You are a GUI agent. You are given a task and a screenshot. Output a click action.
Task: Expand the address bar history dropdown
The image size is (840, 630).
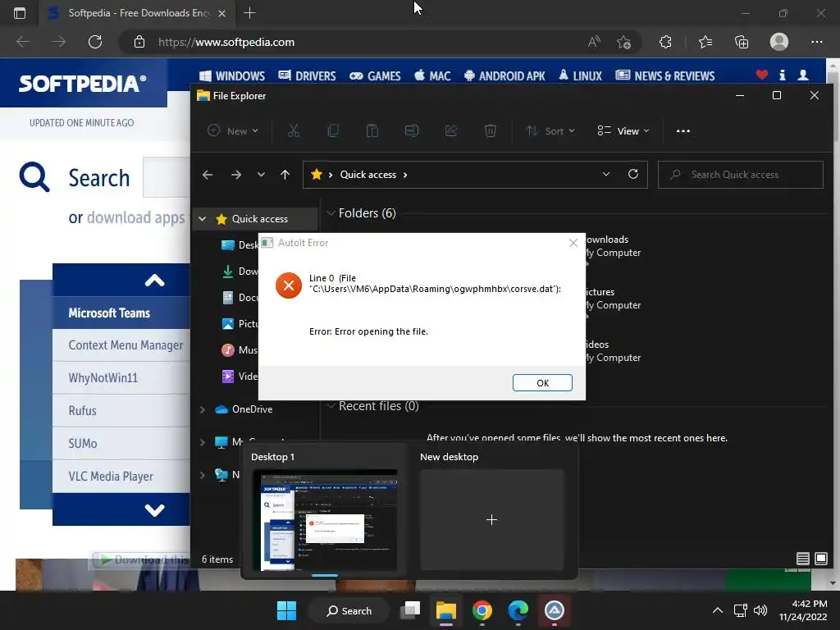pyautogui.click(x=606, y=174)
